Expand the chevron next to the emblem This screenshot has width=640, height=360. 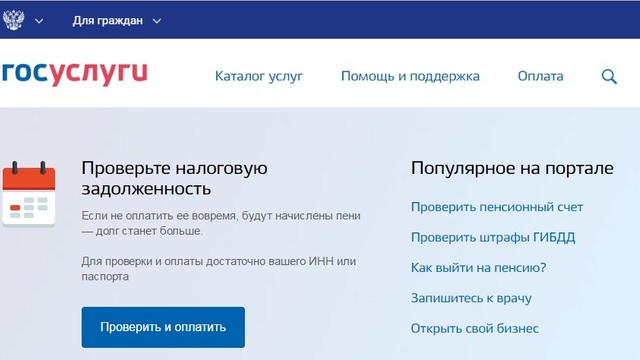39,21
